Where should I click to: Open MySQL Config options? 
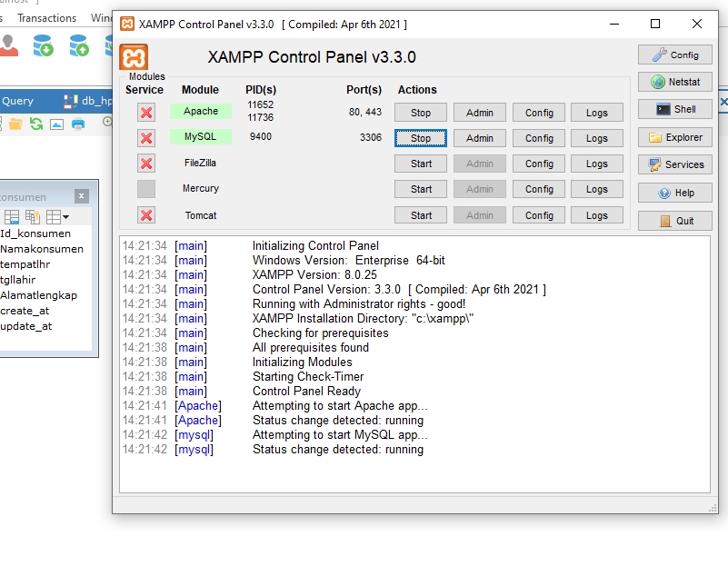[x=539, y=138]
